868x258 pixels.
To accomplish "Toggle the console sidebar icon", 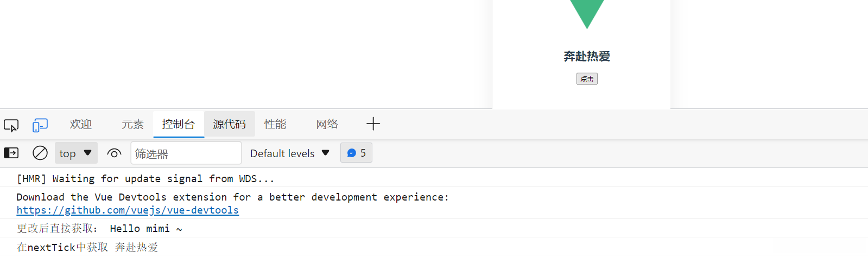I will (x=11, y=153).
